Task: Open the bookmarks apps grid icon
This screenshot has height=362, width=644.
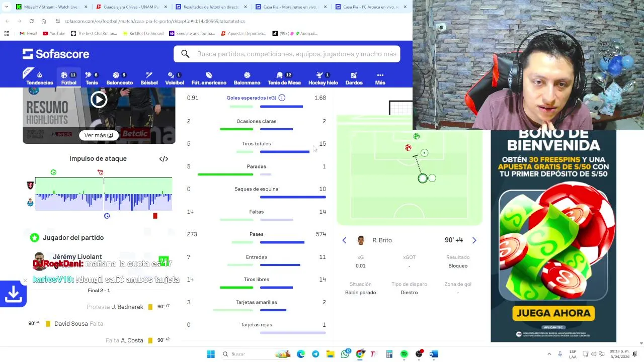Action: click(7, 33)
